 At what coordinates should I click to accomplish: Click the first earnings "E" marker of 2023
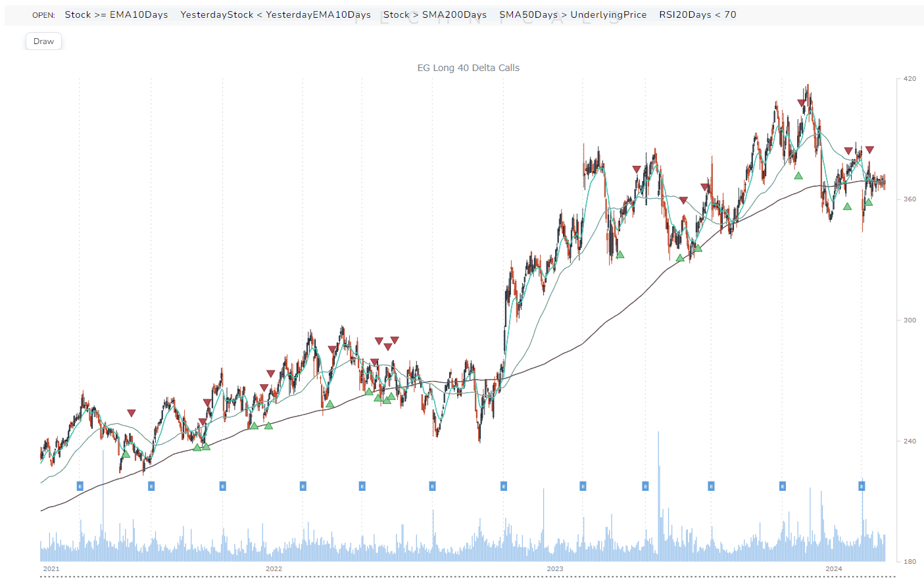coord(582,486)
